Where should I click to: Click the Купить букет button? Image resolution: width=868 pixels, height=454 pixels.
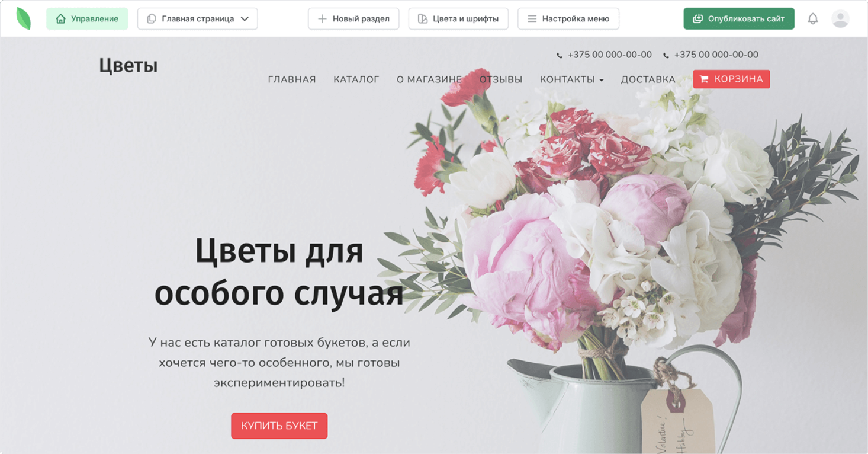(x=279, y=426)
